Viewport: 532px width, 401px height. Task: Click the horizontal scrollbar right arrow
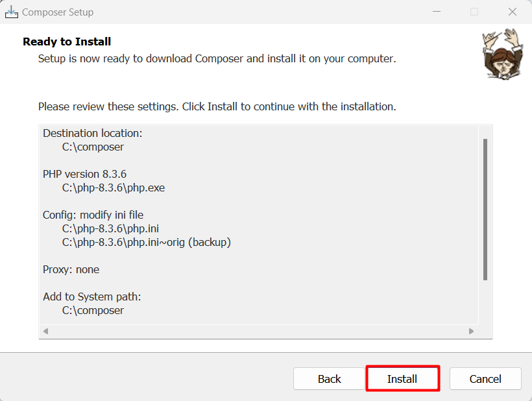tap(471, 331)
